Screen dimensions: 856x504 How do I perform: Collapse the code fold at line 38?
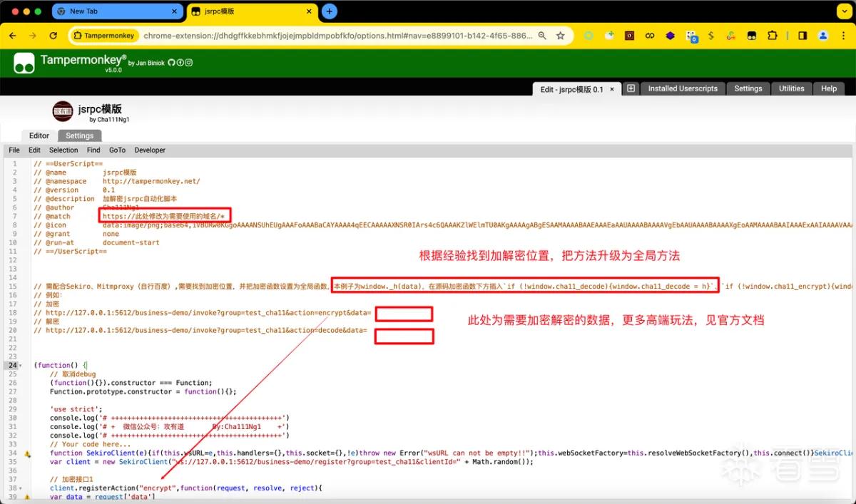(21, 488)
